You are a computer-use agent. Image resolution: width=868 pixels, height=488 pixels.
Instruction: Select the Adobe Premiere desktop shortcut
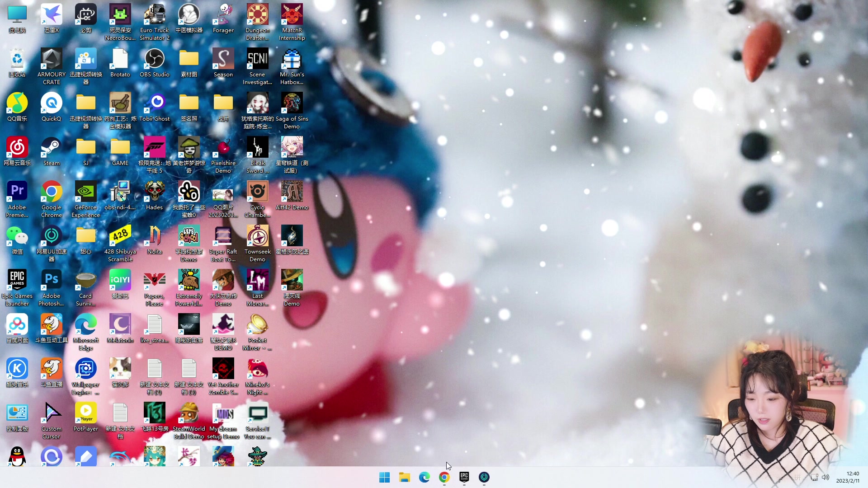point(17,200)
